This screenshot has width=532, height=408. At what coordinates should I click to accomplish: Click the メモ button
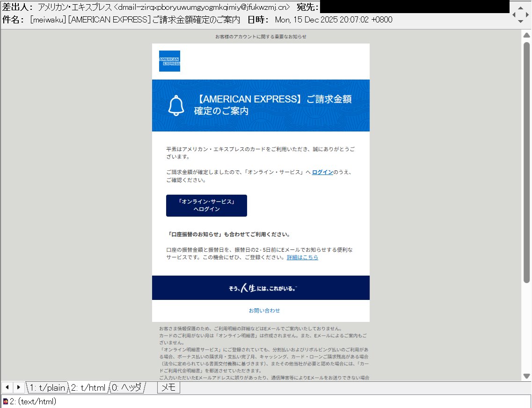[x=168, y=387]
